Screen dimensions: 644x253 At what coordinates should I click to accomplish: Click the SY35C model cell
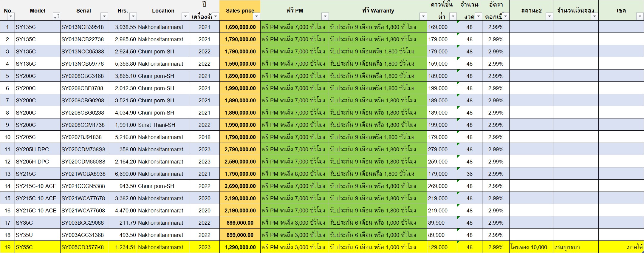[x=38, y=223]
